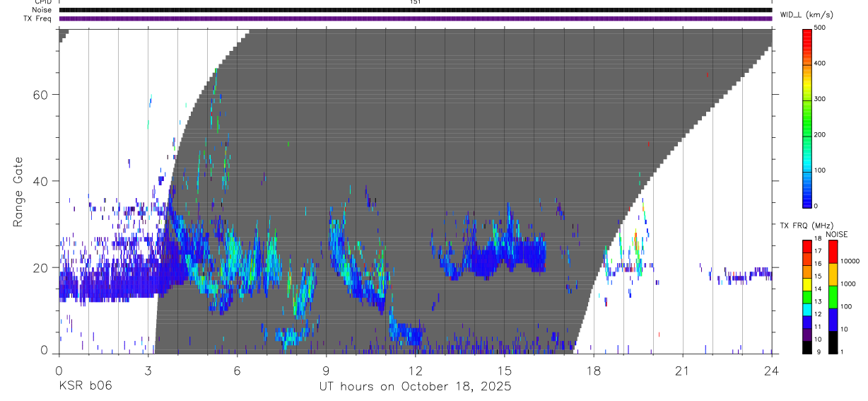Click the '200' tick on width colorbar
The image size is (868, 401).
pyautogui.click(x=820, y=134)
